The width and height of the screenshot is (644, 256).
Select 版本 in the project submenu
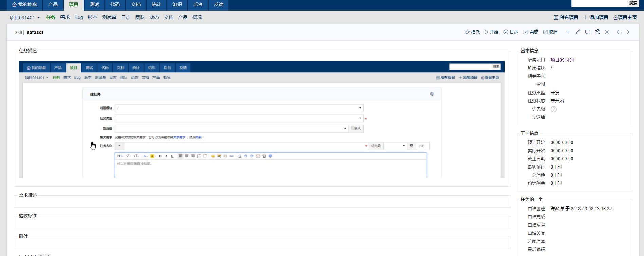pos(92,18)
